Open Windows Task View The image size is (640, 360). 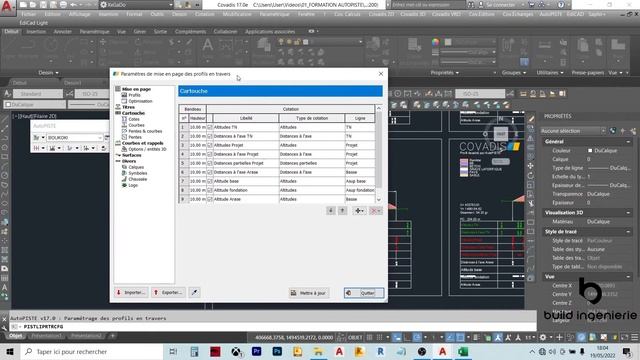click(173, 351)
